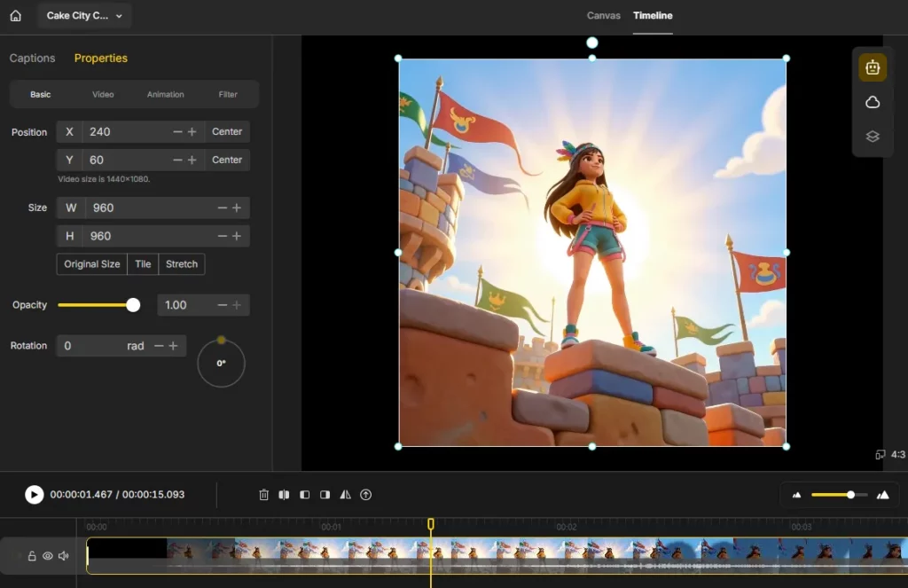Mute the track audio speaker icon
The image size is (908, 588).
click(x=64, y=556)
